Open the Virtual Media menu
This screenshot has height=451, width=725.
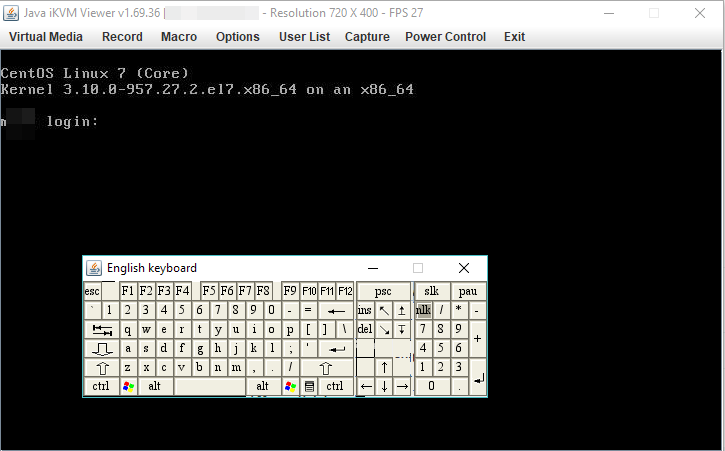46,37
